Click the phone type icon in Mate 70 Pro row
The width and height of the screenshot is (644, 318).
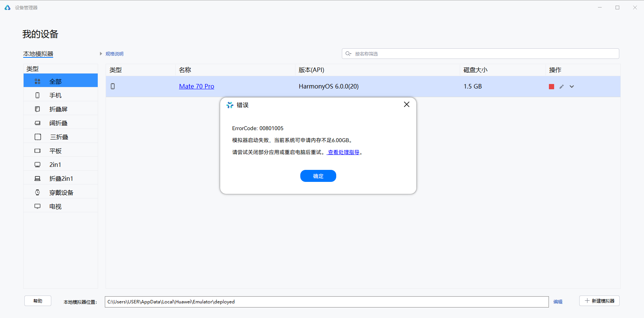coord(113,86)
